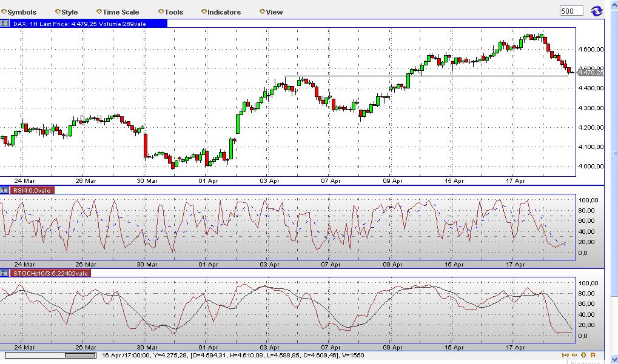Click the panel 2 icon beside the STOCHs label
This screenshot has width=618, height=364.
[x=4, y=273]
